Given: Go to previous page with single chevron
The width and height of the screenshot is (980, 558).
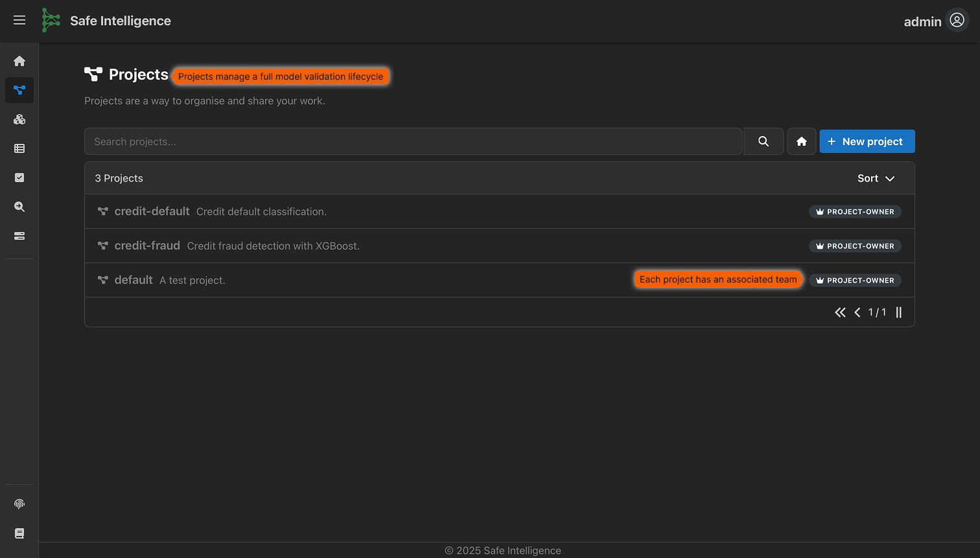Looking at the screenshot, I should coord(857,312).
